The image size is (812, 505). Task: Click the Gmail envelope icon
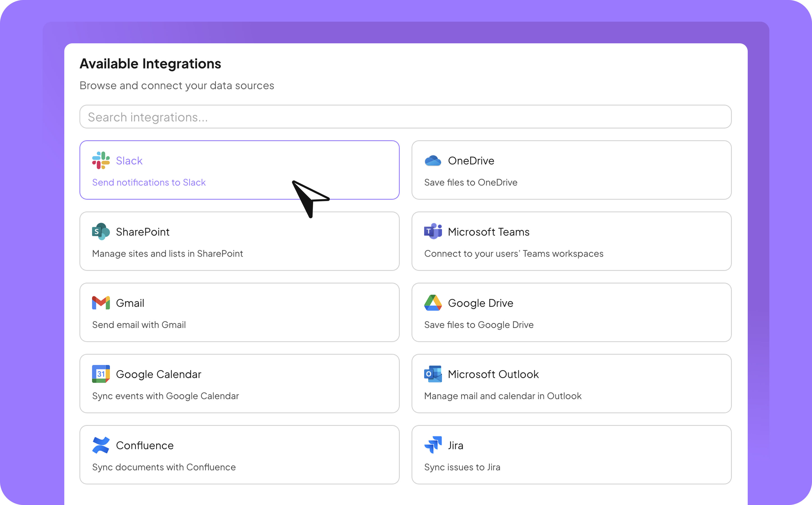101,303
